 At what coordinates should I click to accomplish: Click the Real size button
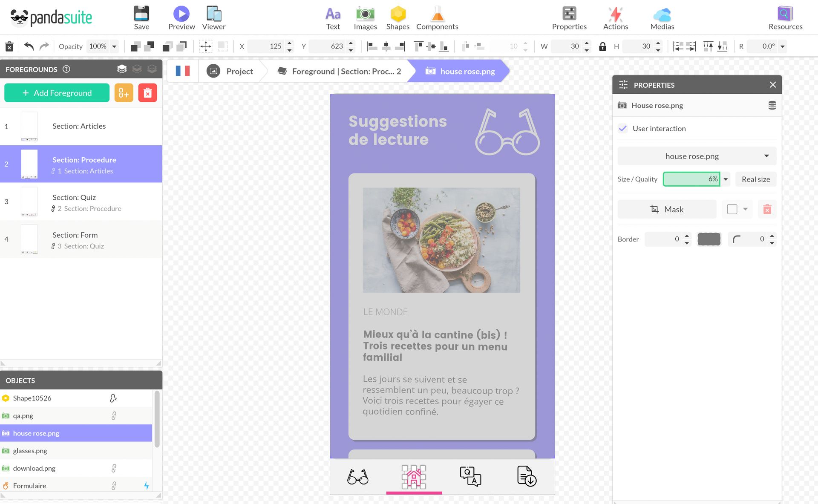click(x=755, y=179)
